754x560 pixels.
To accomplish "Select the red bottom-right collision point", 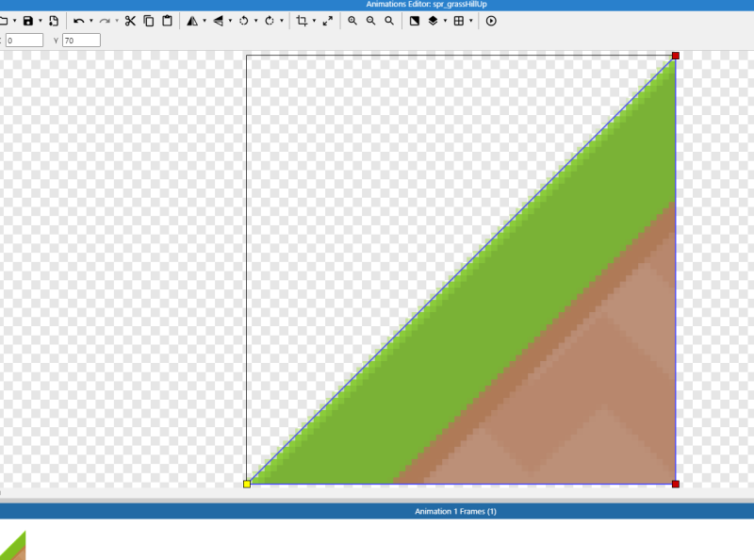I will (676, 484).
